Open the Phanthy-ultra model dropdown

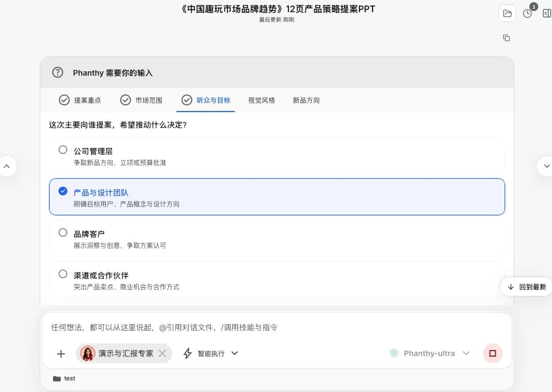click(466, 353)
